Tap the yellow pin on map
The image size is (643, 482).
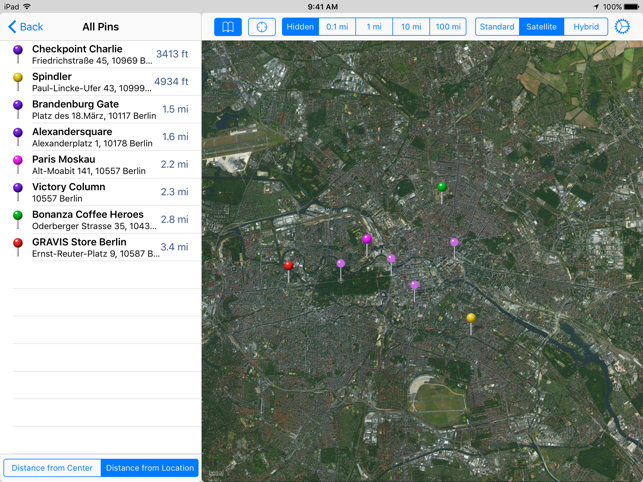point(471,319)
